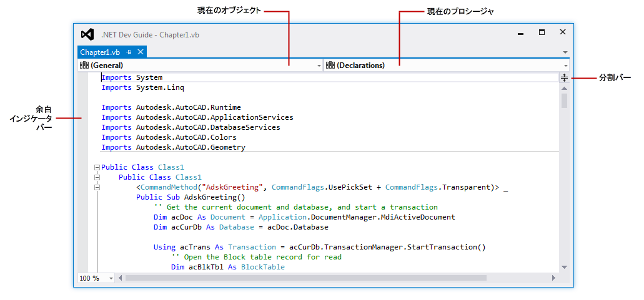Click the horizontal scrollbar left arrow
The image size is (644, 300).
pyautogui.click(x=121, y=278)
